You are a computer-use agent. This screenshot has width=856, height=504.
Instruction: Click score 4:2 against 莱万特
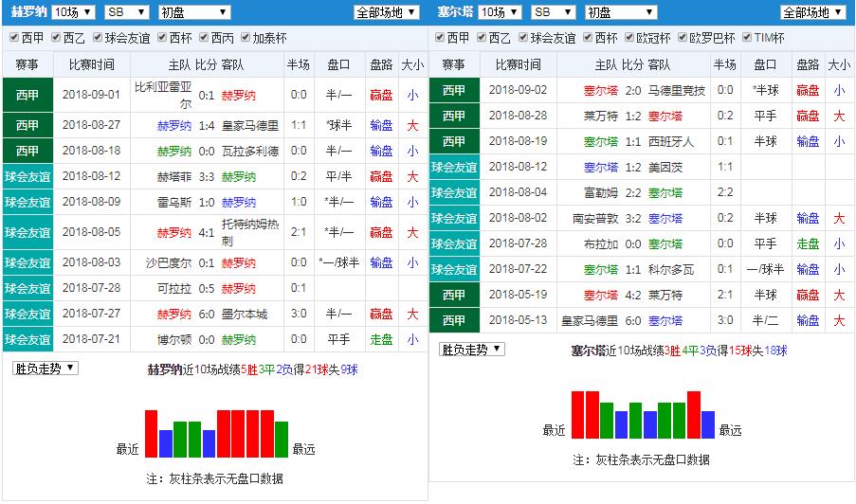click(633, 295)
